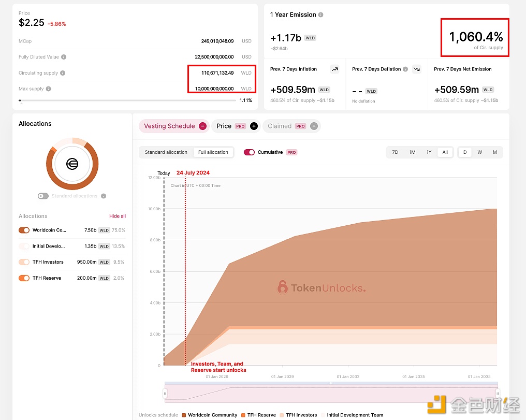Switch to Full allocation view

pyautogui.click(x=213, y=152)
